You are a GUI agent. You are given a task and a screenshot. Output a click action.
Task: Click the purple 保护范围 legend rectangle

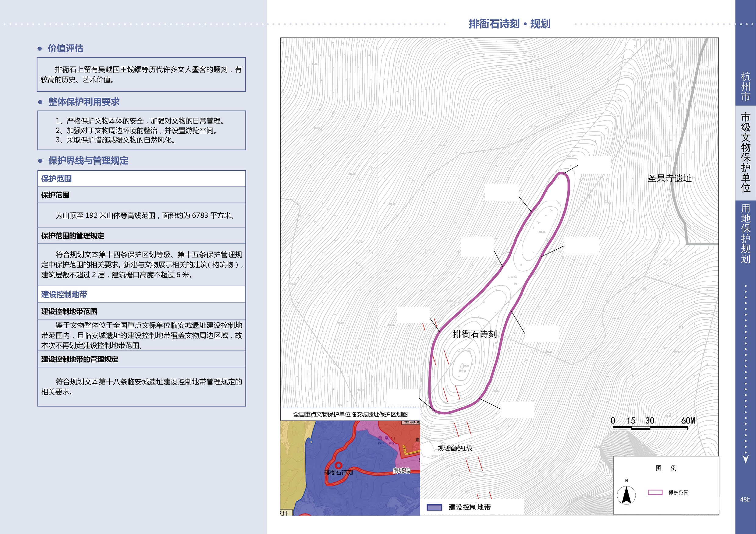[655, 492]
